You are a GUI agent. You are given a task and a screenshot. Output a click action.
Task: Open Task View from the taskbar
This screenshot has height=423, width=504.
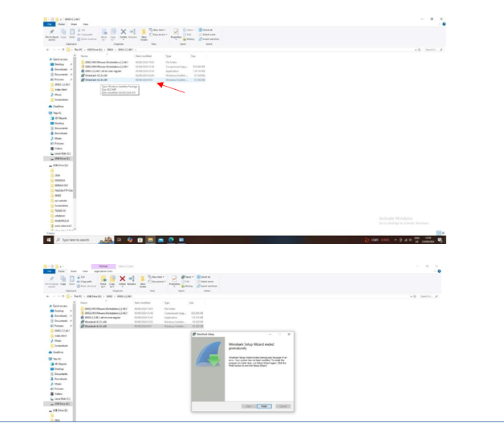(x=119, y=240)
